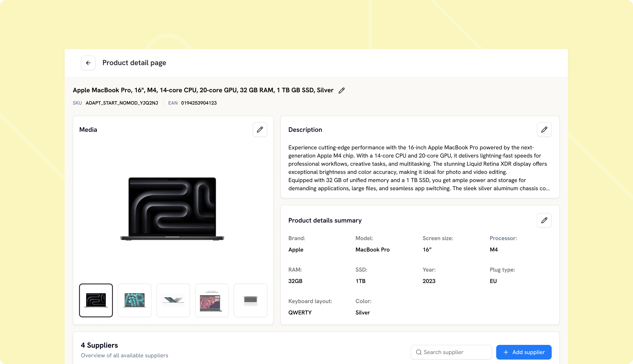Click the Brand value 'Apple'
633x364 pixels.
[296, 249]
